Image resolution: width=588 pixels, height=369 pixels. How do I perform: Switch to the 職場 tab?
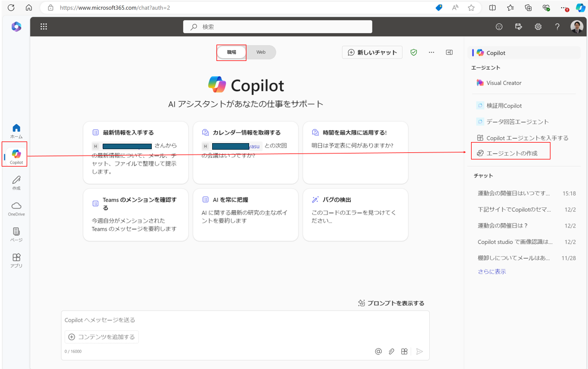(x=231, y=52)
